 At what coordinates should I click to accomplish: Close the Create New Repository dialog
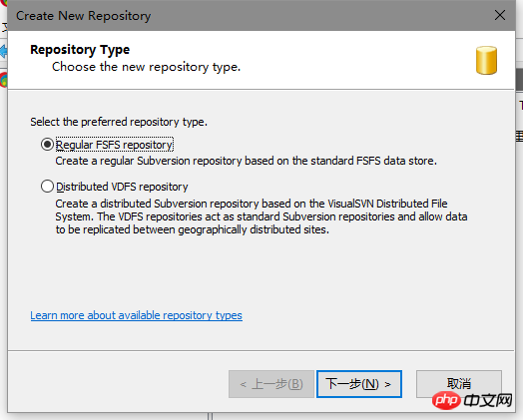click(x=500, y=15)
